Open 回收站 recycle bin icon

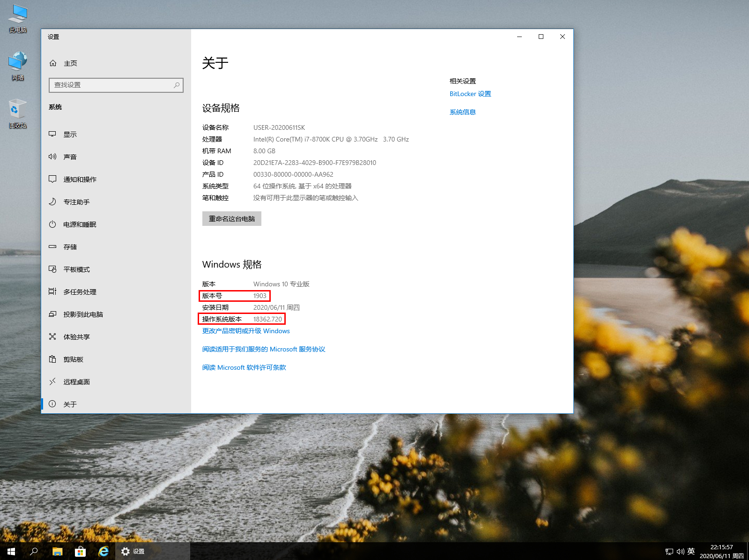tap(18, 114)
